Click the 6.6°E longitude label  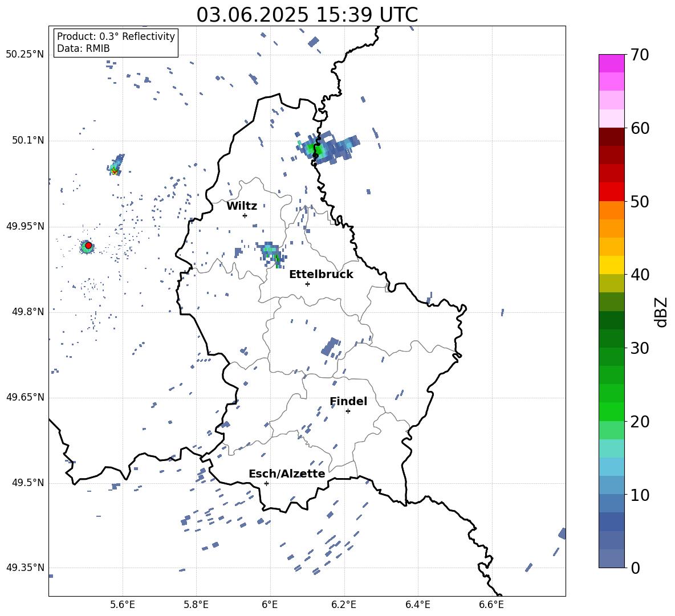point(491,605)
